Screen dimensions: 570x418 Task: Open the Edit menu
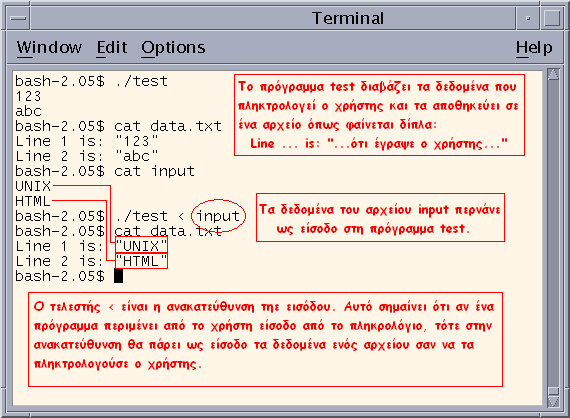pyautogui.click(x=112, y=47)
